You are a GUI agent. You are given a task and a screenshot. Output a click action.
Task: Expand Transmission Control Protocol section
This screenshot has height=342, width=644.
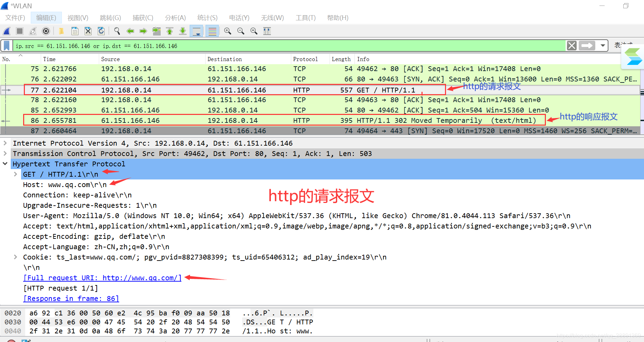5,153
